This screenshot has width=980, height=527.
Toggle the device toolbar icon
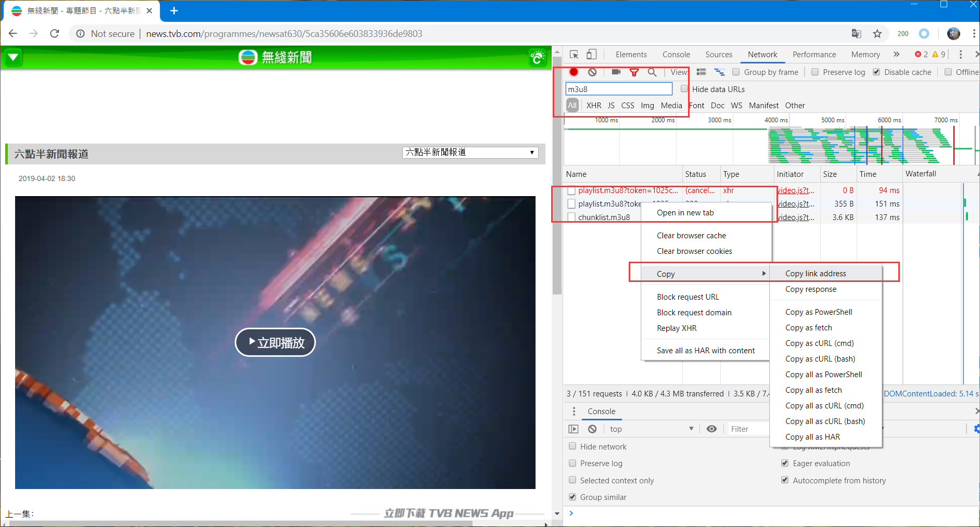[x=592, y=55]
